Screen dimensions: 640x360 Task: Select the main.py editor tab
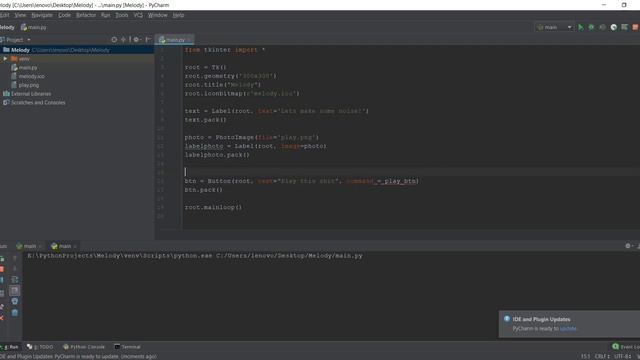tap(175, 40)
